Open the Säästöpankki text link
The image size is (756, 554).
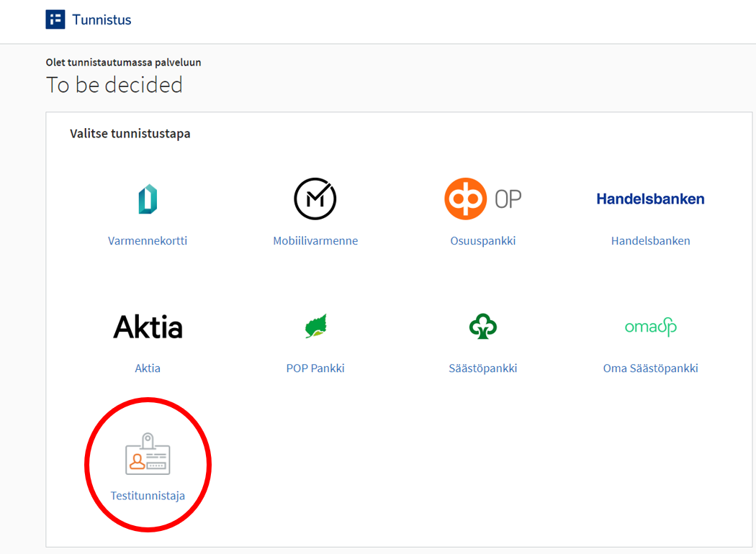click(482, 368)
